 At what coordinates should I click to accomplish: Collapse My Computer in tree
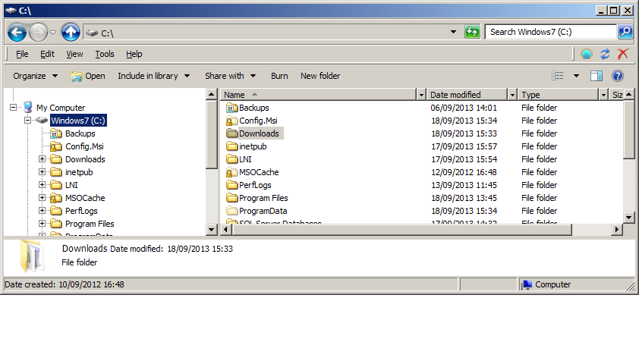pos(14,108)
